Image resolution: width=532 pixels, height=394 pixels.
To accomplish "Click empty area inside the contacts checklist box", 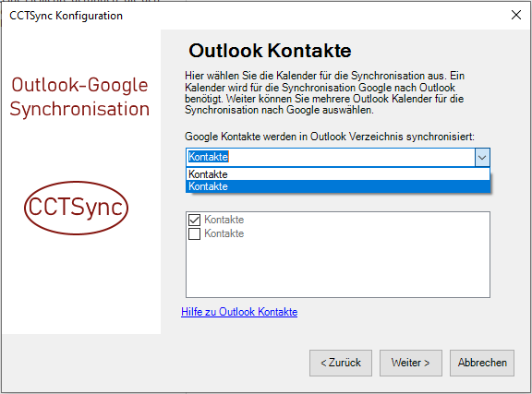I will coord(338,268).
